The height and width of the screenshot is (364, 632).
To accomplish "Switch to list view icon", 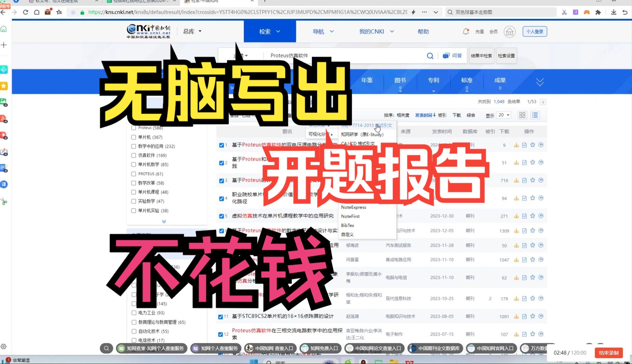I will point(535,115).
